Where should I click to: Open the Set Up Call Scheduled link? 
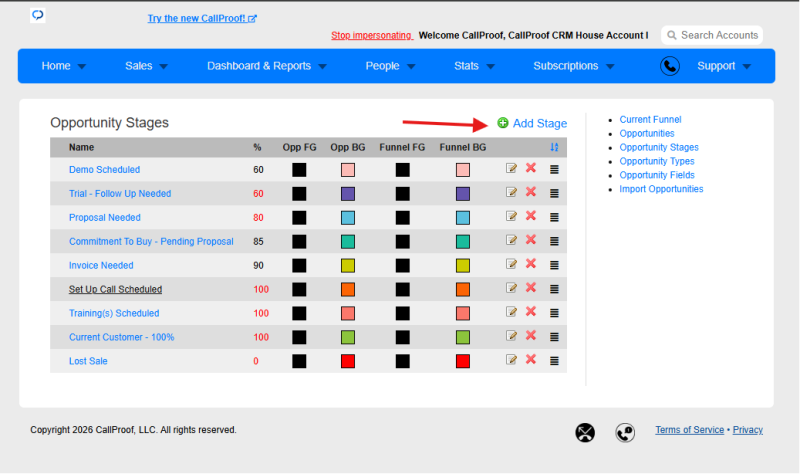pyautogui.click(x=115, y=289)
